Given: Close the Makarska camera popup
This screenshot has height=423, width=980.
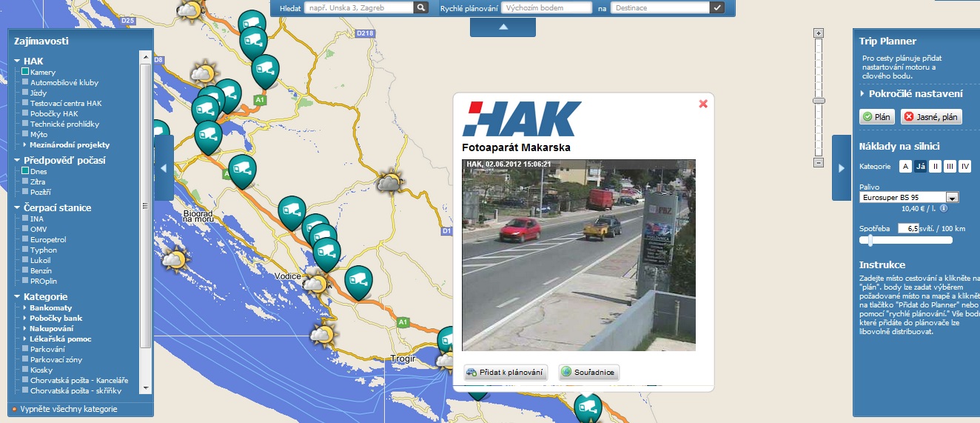Looking at the screenshot, I should [703, 104].
